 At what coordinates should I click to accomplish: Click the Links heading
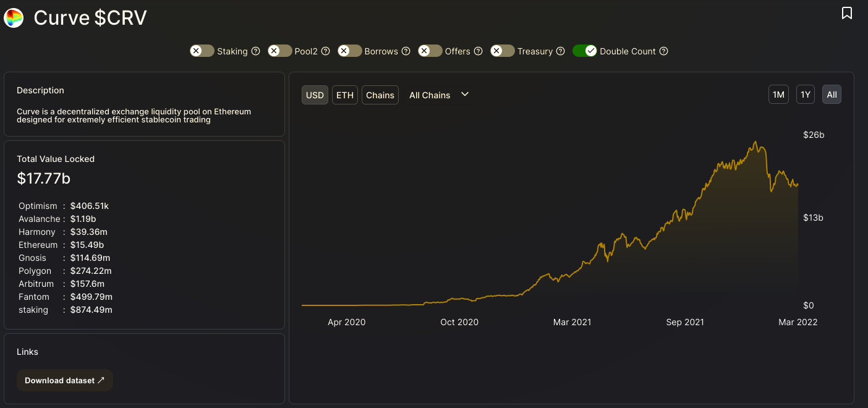click(27, 352)
